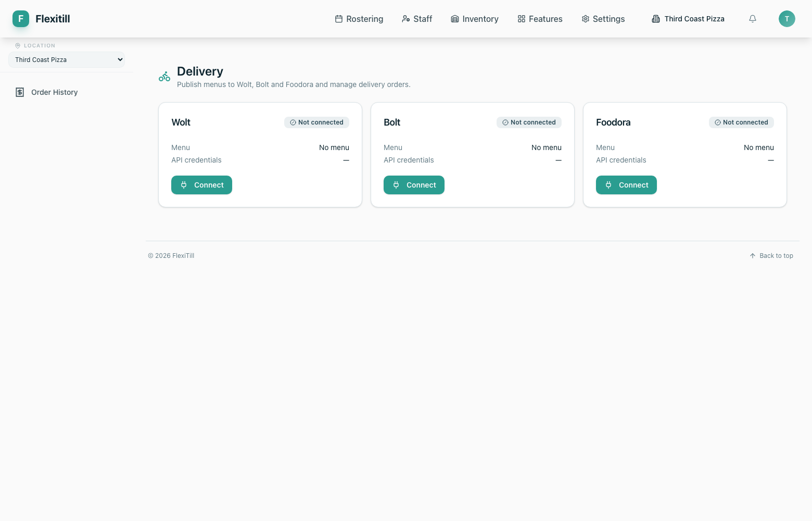Click the Settings gear icon
This screenshot has width=812, height=521.
586,19
